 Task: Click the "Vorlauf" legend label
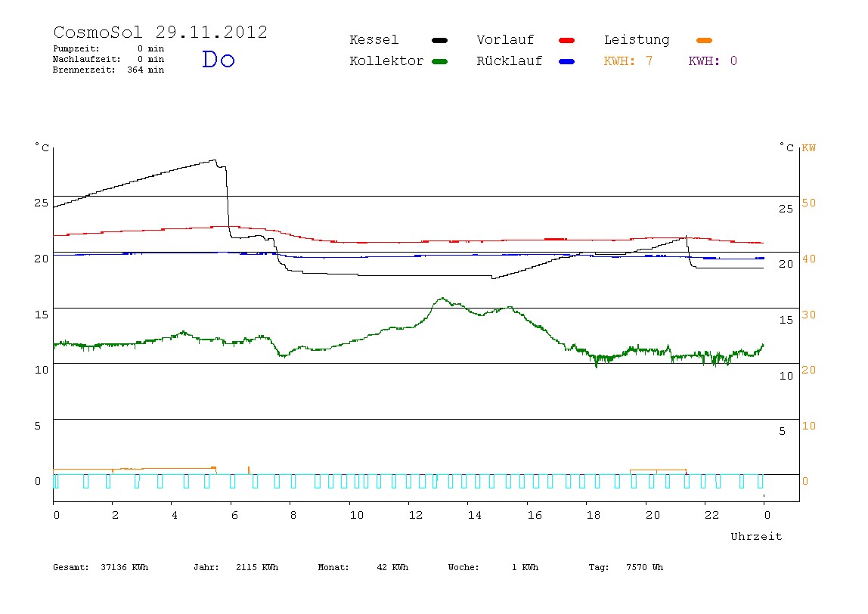coord(505,40)
